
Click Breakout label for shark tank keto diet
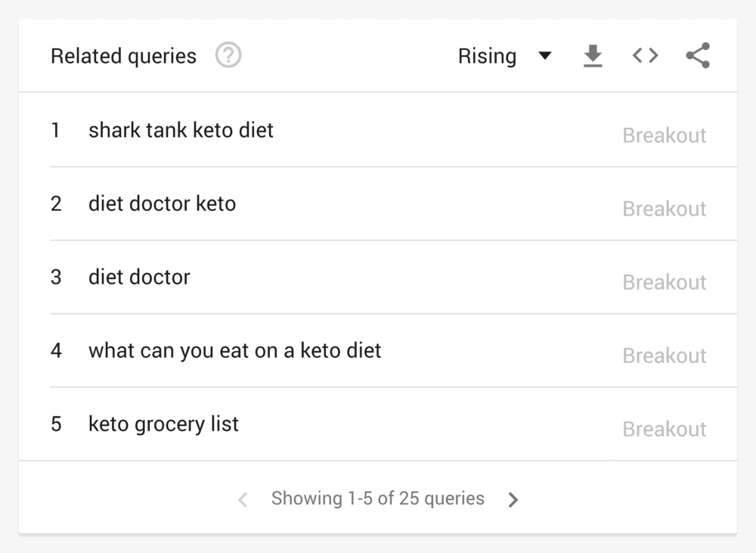665,135
